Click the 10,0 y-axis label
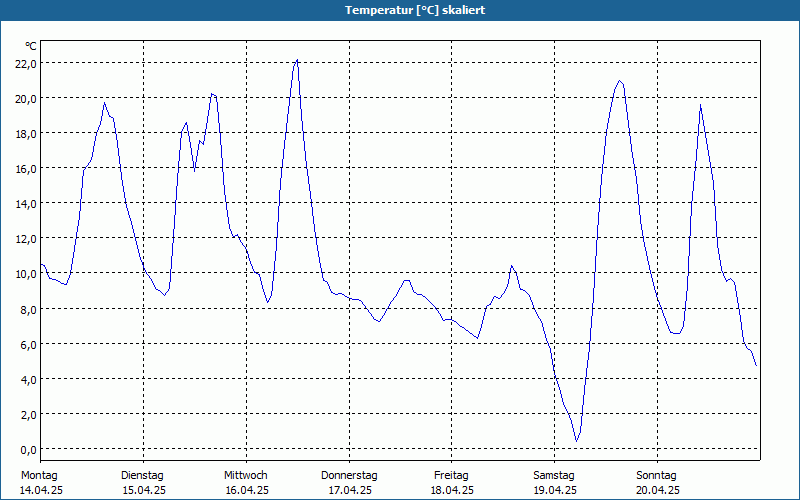The width and height of the screenshot is (800, 500). [x=26, y=274]
